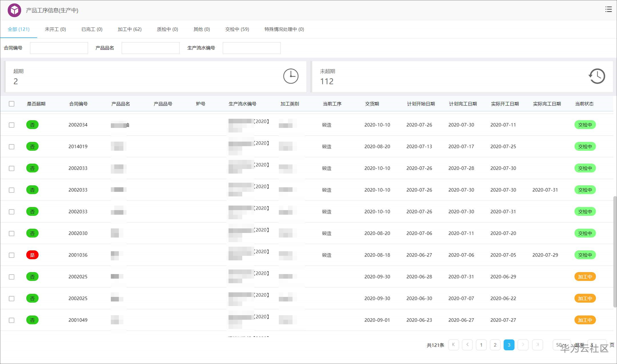
Task: Click 锻造 process cell in 2014019 row
Action: [327, 146]
